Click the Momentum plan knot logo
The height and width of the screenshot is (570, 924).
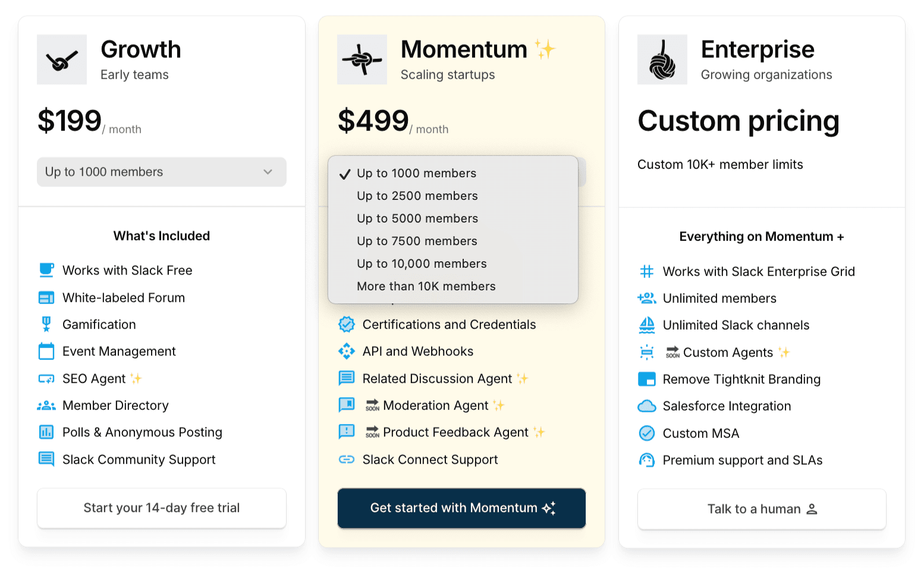click(x=362, y=59)
